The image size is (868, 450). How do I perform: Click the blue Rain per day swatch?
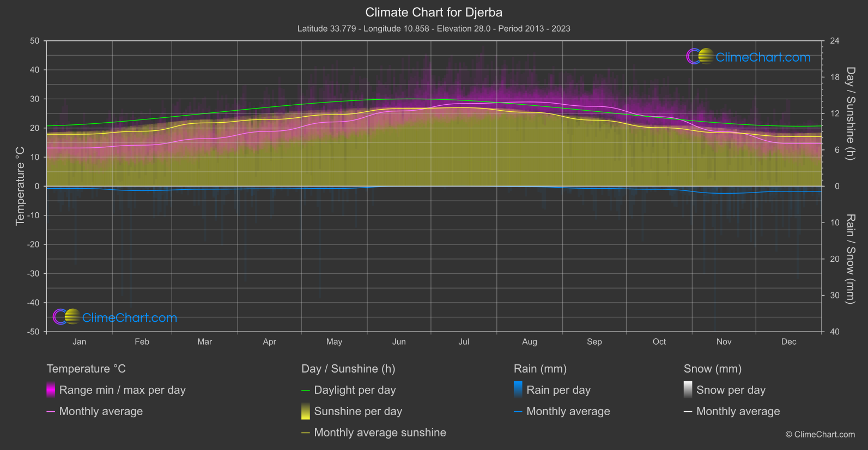[x=518, y=390]
